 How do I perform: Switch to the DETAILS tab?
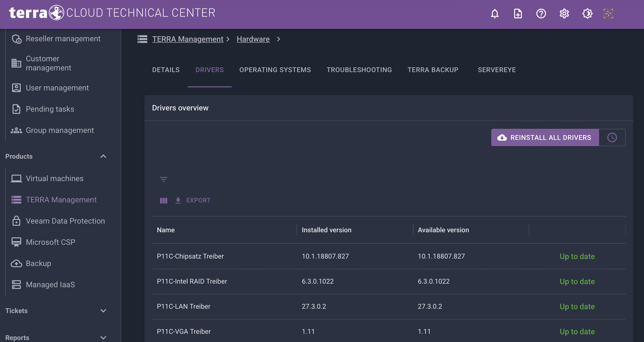click(x=166, y=70)
